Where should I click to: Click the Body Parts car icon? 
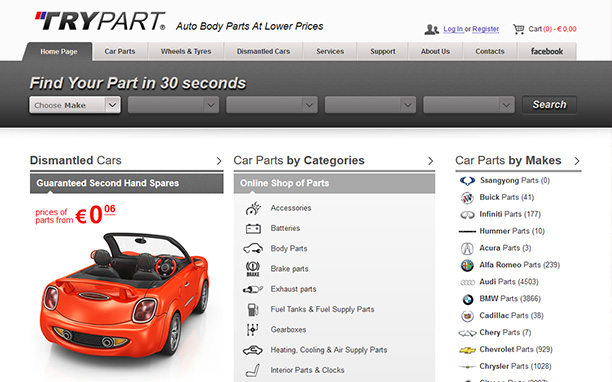tap(253, 248)
